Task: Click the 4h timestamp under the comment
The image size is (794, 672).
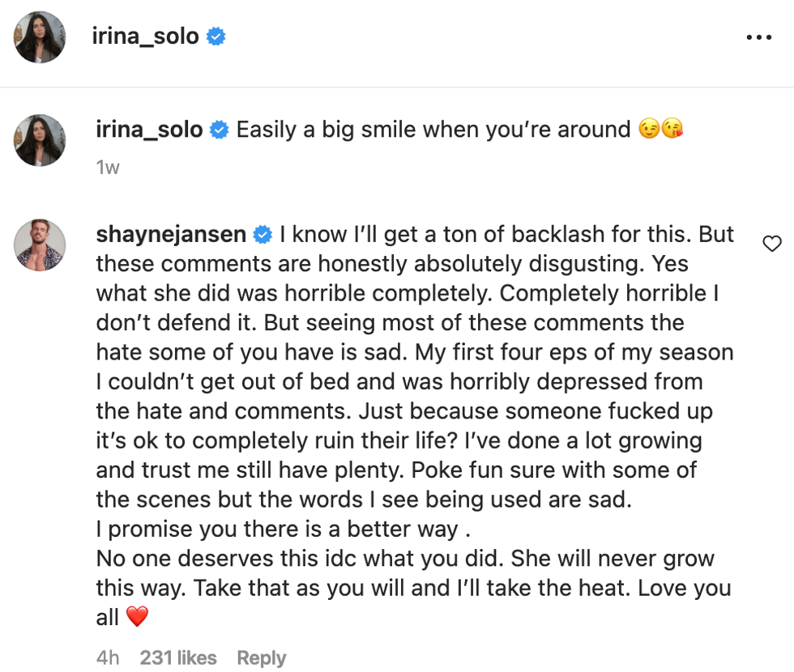Action: pos(107,657)
